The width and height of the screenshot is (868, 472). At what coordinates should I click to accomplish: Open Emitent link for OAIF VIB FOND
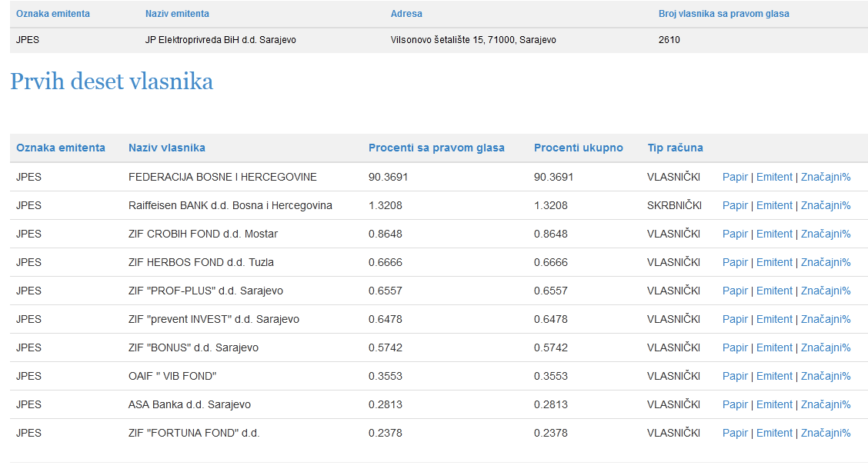click(x=774, y=377)
